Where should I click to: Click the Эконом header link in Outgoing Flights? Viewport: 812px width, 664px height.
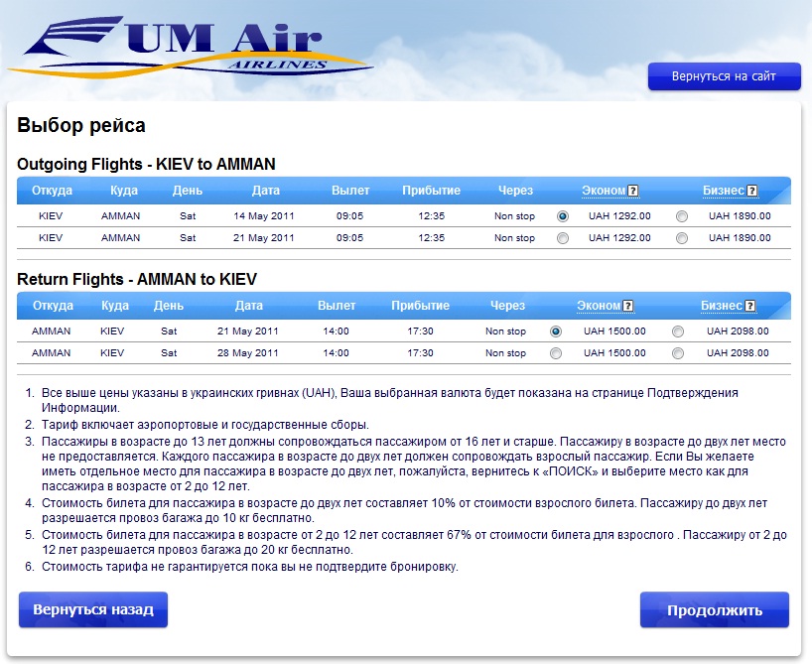coord(604,192)
